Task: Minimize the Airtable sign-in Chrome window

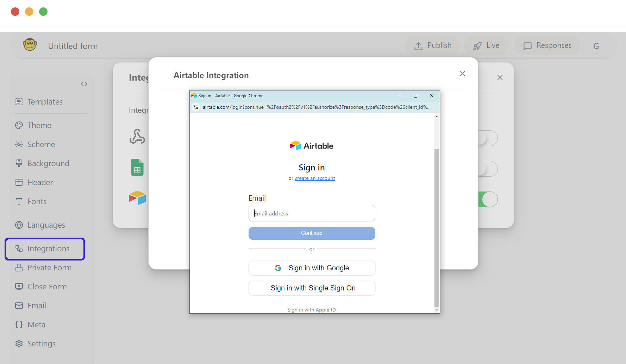Action: [399, 96]
